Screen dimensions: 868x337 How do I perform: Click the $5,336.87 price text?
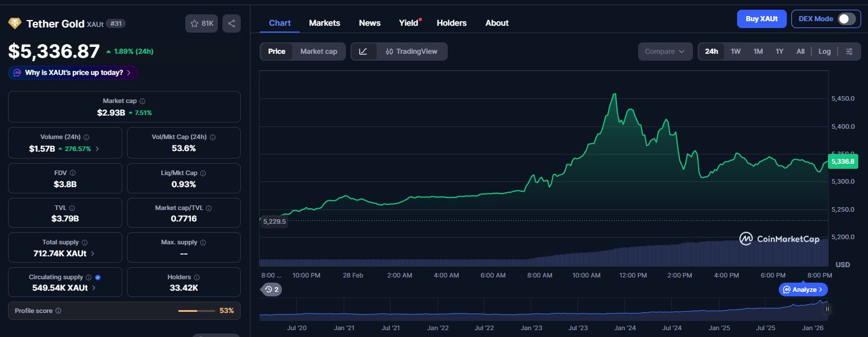(x=54, y=51)
